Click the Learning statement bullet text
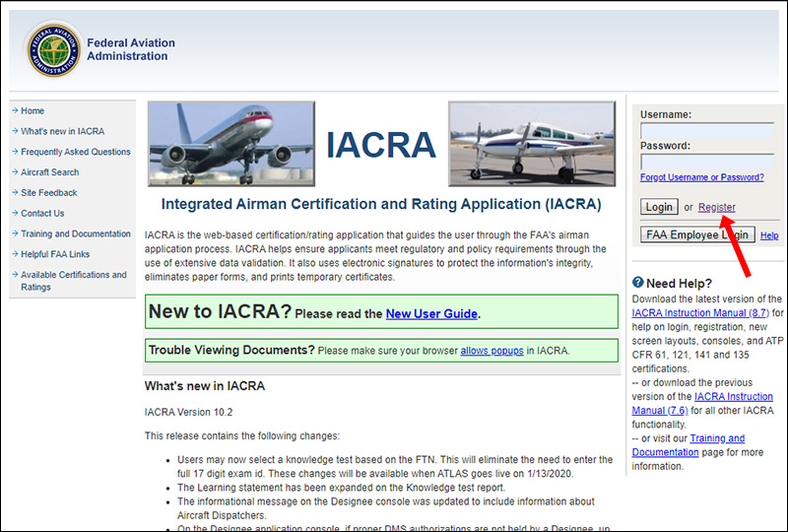Image resolution: width=788 pixels, height=532 pixels. (341, 488)
